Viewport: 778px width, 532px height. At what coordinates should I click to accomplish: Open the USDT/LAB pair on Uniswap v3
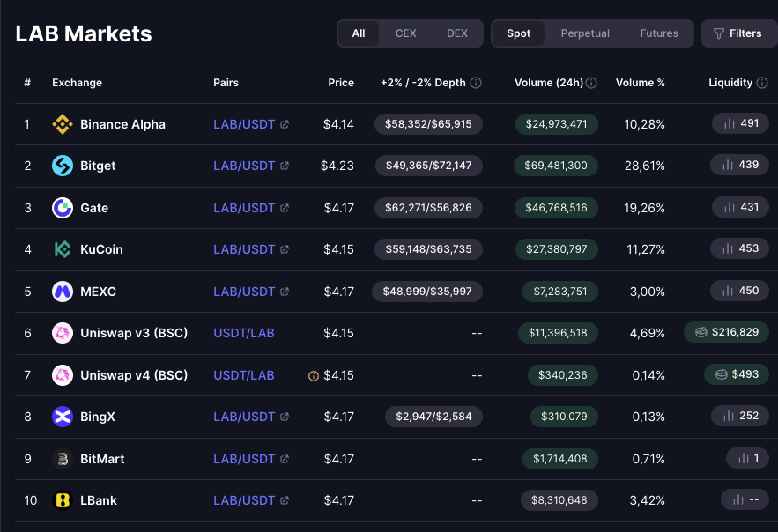(244, 333)
